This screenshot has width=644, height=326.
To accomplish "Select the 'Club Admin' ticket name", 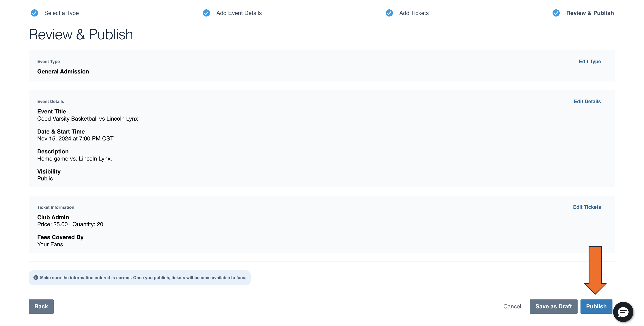I will tap(53, 217).
